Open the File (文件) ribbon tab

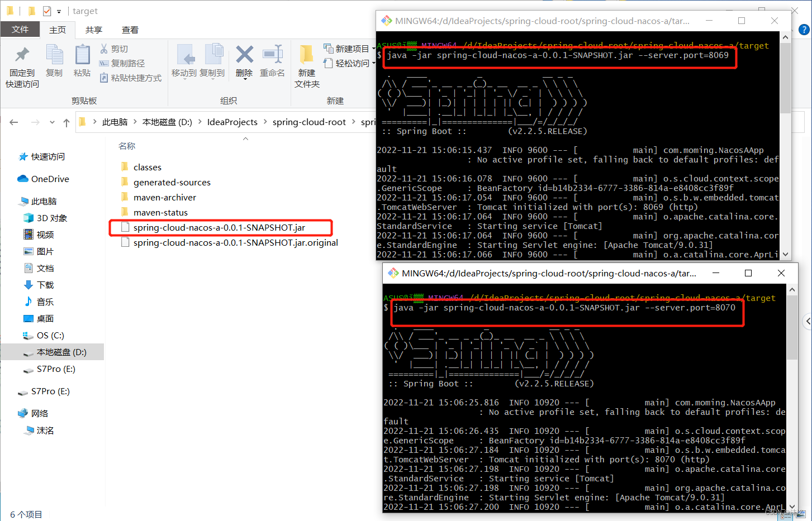click(x=20, y=29)
